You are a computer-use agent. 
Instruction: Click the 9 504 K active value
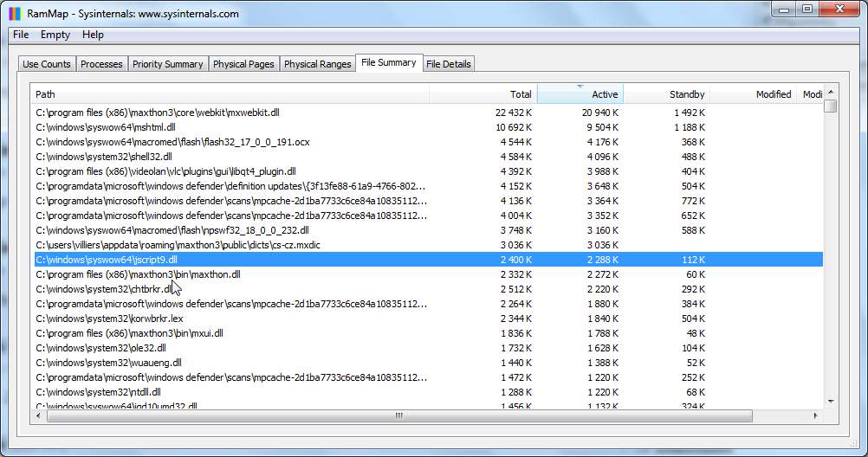tap(603, 127)
